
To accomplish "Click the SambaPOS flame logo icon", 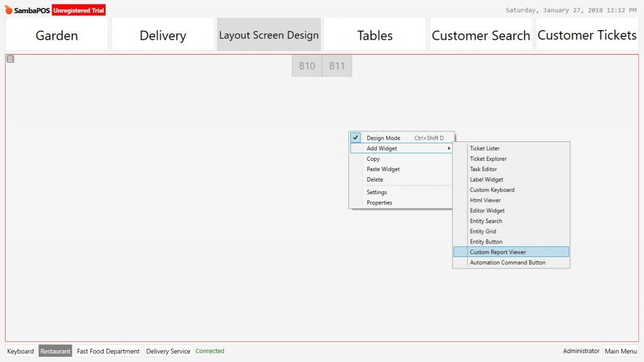I will click(x=9, y=9).
